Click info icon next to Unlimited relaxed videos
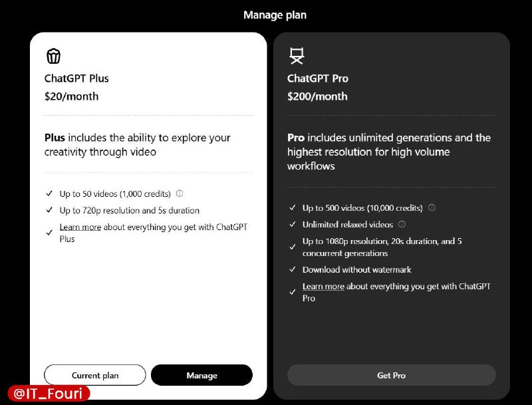The image size is (532, 405). point(402,224)
